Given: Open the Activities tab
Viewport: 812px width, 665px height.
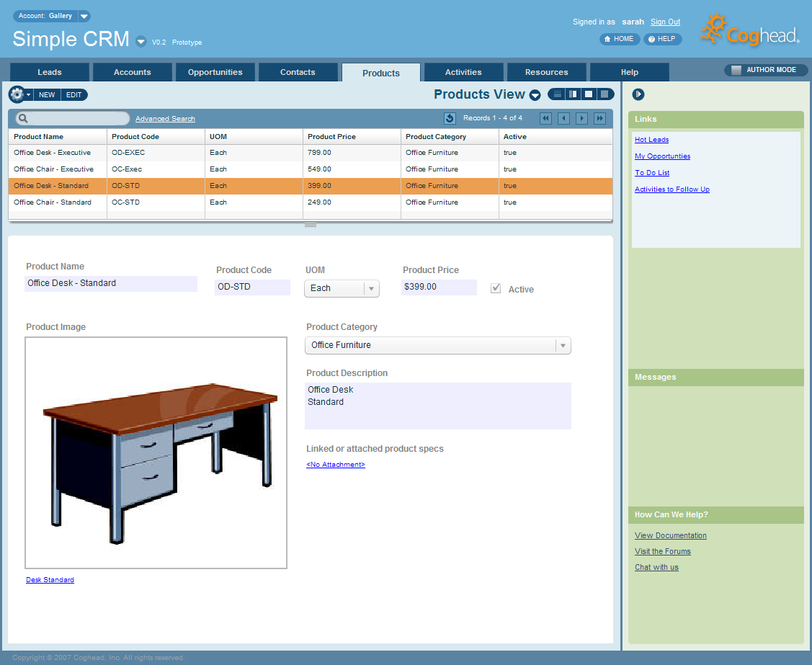Looking at the screenshot, I should (463, 72).
